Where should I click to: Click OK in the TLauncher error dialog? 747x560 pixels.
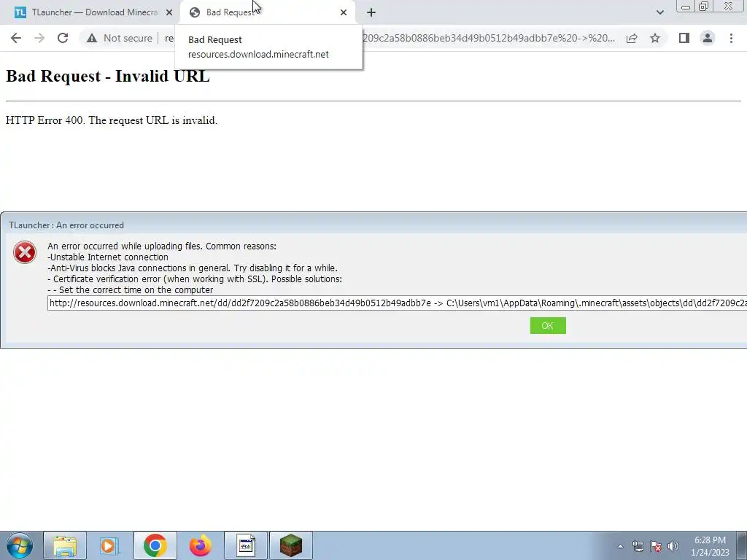tap(548, 326)
